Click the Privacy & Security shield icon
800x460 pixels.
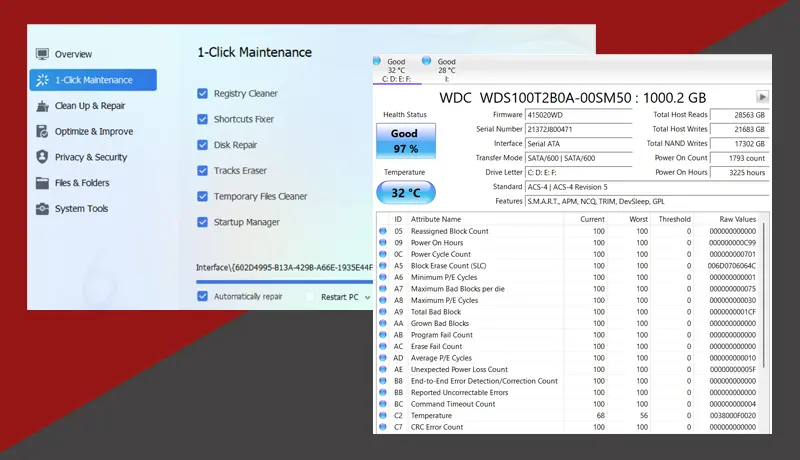pos(42,157)
